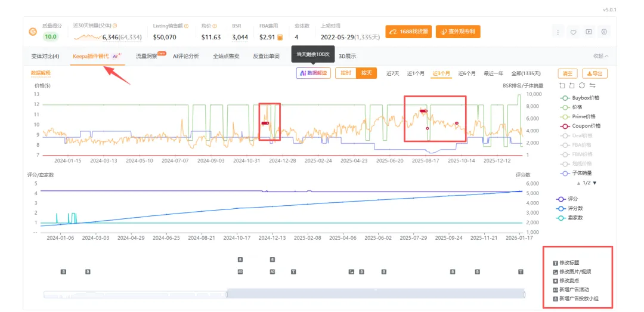The image size is (644, 312).
Task: Click the 清空 button
Action: coord(568,73)
